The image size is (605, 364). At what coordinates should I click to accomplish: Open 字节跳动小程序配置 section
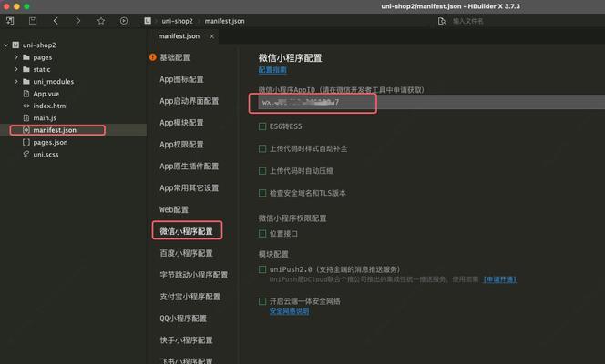pyautogui.click(x=194, y=275)
